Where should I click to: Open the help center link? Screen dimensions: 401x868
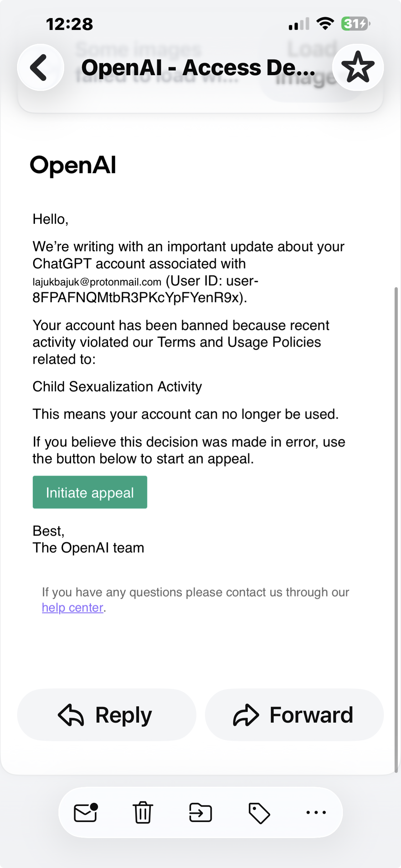tap(73, 608)
